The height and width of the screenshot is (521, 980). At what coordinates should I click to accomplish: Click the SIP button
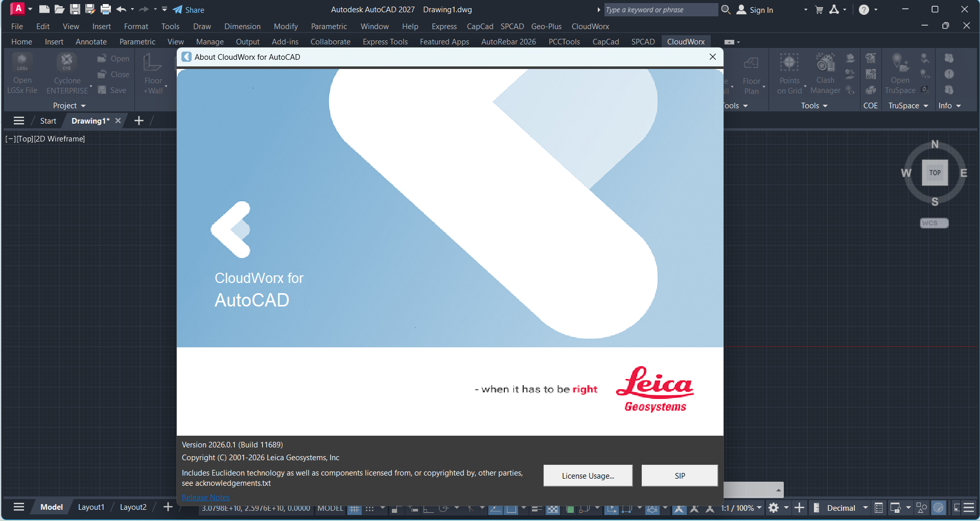coord(680,476)
